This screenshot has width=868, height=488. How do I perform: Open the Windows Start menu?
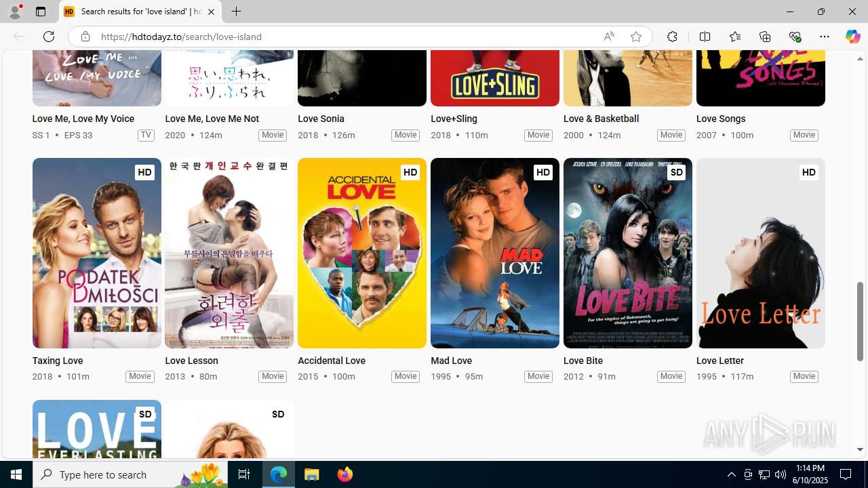tap(16, 474)
